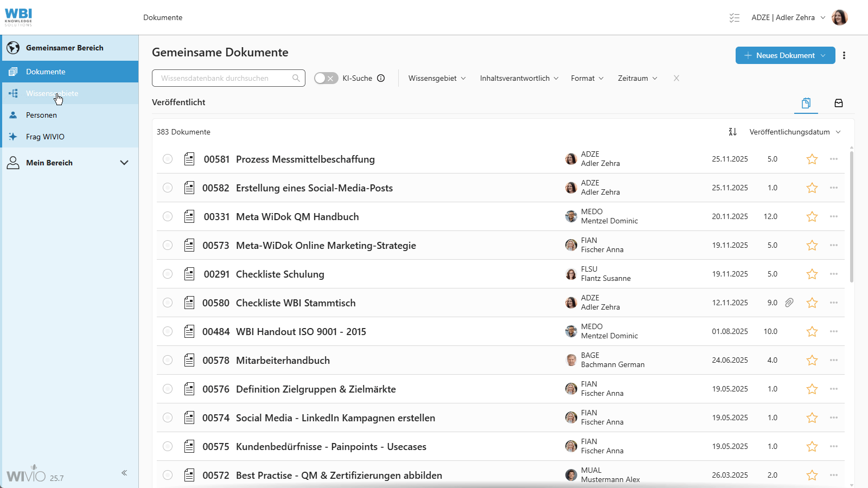Toggle sort direction icon beside Veröffentlichungsdatum
This screenshot has height=488, width=868.
point(732,132)
